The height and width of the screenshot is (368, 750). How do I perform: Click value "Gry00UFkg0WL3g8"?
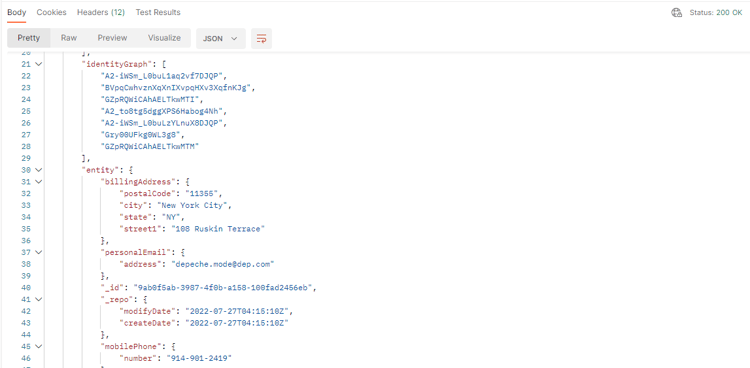[142, 135]
